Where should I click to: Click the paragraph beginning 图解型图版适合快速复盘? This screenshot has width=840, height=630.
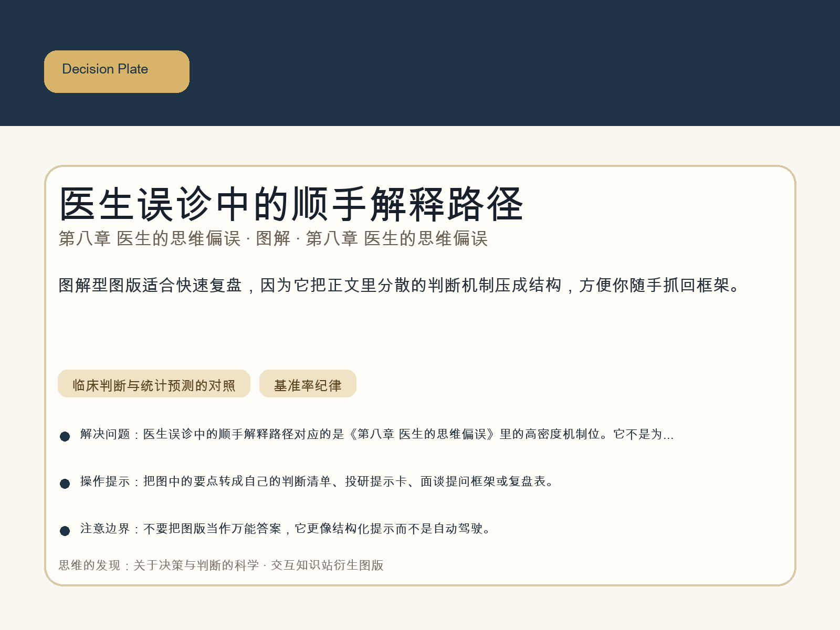pos(400,285)
